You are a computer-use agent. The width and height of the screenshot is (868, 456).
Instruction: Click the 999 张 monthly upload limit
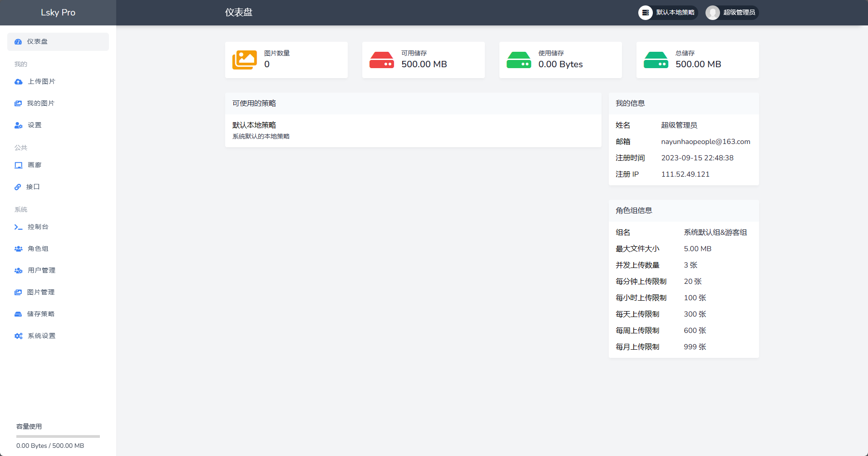point(695,347)
